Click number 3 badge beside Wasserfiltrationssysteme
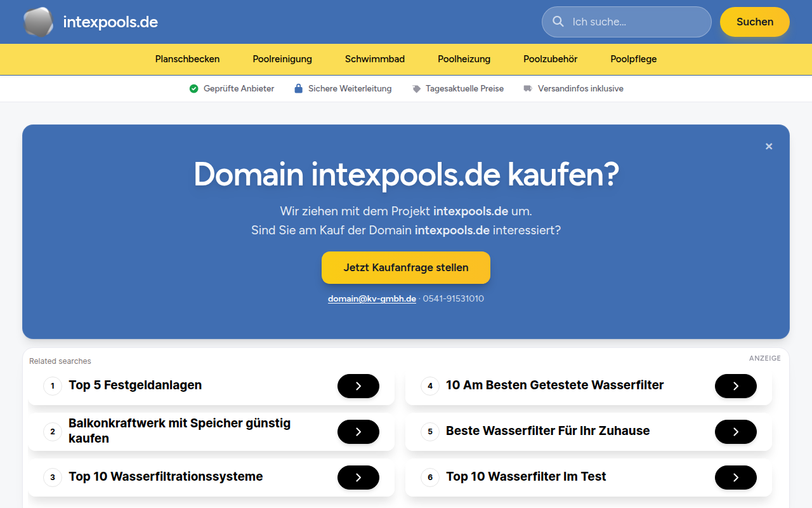Image resolution: width=812 pixels, height=508 pixels. (53, 478)
